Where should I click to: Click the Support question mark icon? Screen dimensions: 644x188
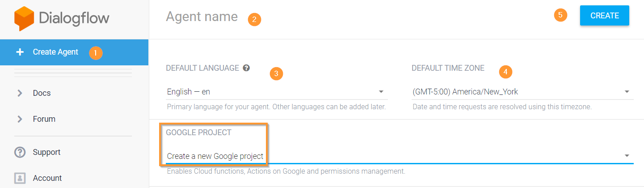point(20,152)
